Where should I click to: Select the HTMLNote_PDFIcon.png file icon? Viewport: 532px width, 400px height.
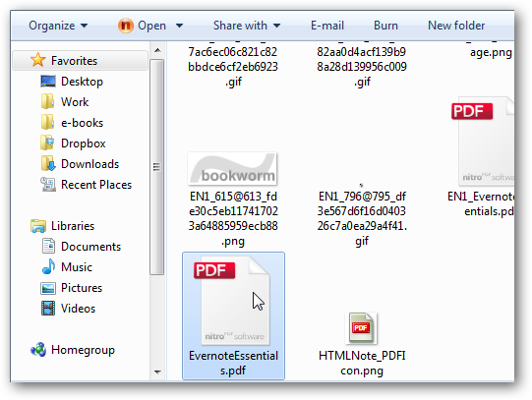(361, 328)
